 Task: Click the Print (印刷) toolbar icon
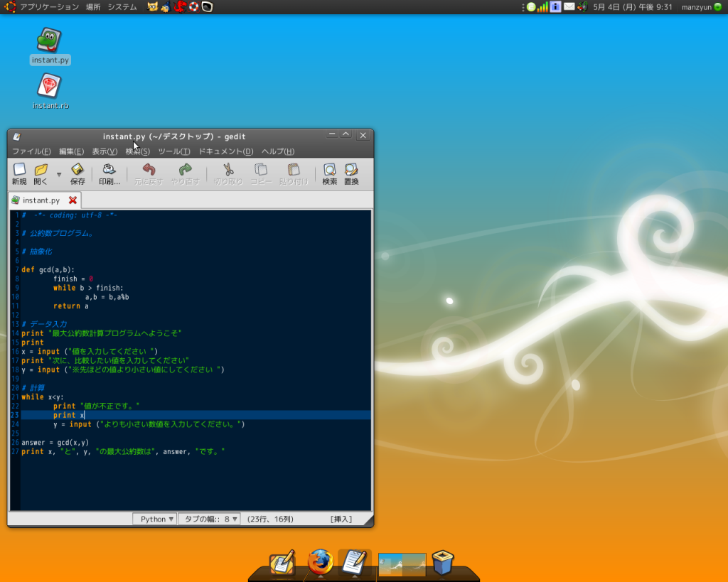[109, 173]
